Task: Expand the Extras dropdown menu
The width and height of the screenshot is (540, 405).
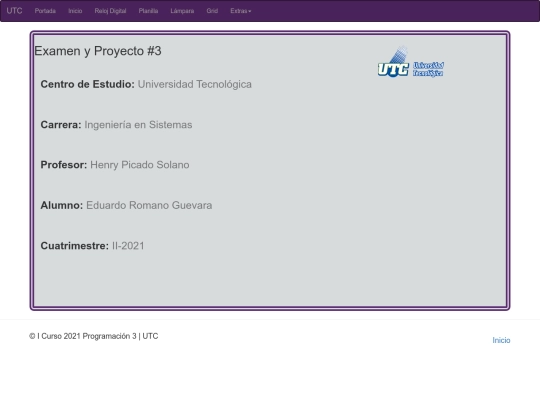Action: pyautogui.click(x=240, y=11)
